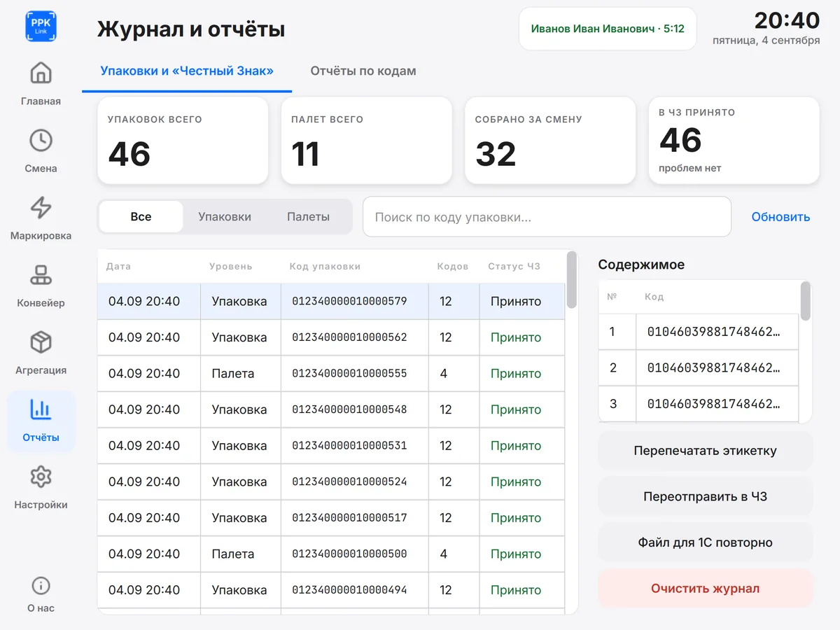Select row with code 012340000010000548
This screenshot has width=840, height=630.
(331, 409)
